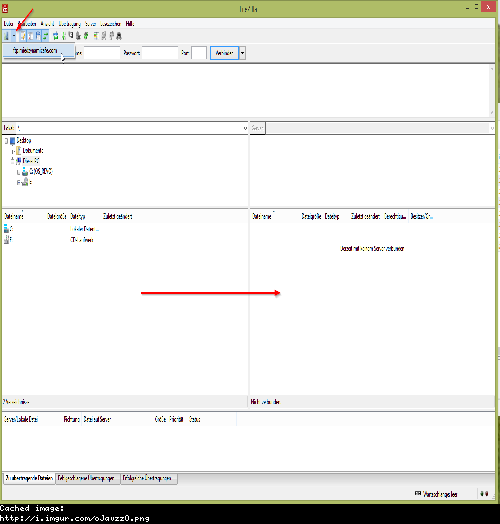The width and height of the screenshot is (500, 524).
Task: Click the process queue toolbar icon
Action: [64, 35]
